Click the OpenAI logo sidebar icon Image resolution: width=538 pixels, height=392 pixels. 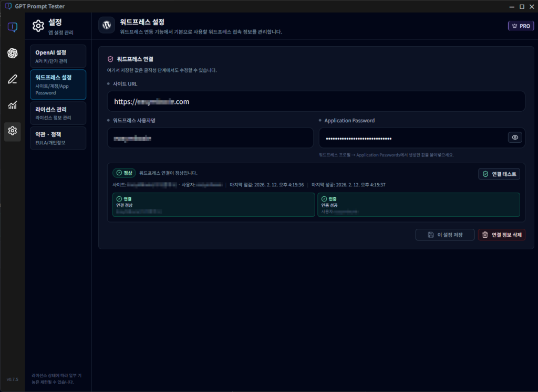click(x=13, y=54)
